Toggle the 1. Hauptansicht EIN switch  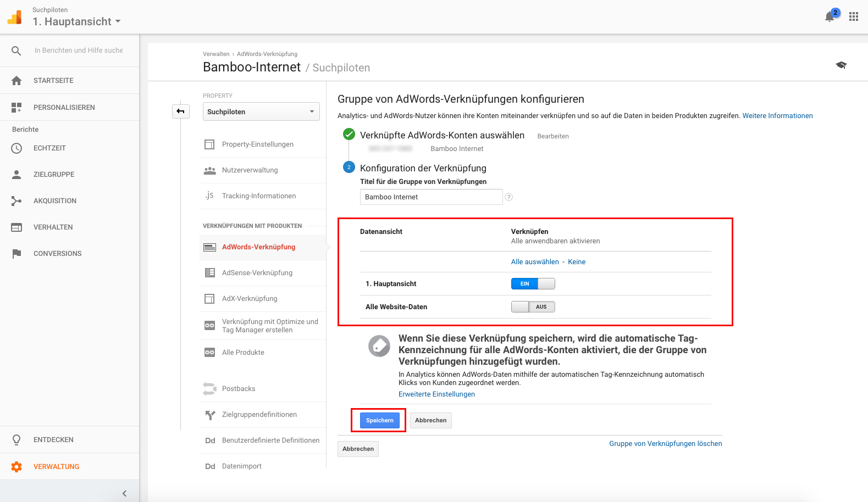533,284
